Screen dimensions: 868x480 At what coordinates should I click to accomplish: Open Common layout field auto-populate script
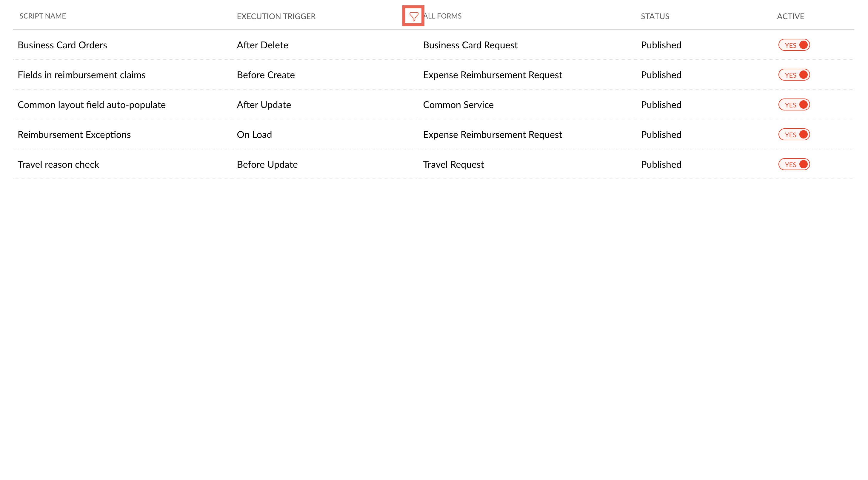pyautogui.click(x=92, y=105)
